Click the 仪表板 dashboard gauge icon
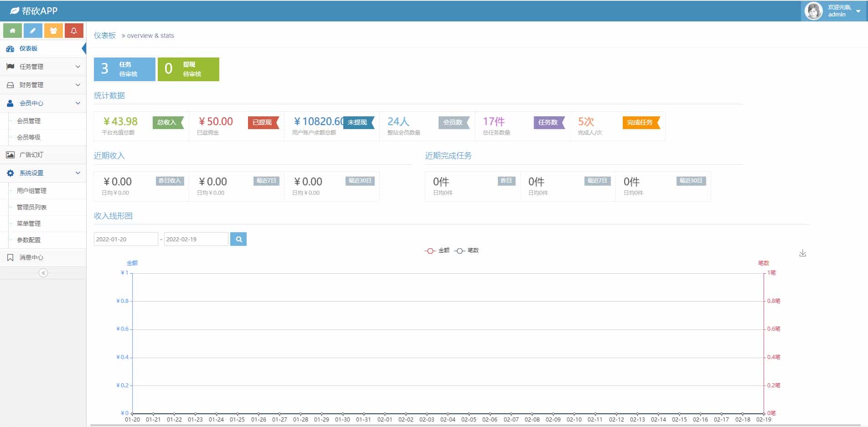Screen dimensions: 868x427 [10, 48]
